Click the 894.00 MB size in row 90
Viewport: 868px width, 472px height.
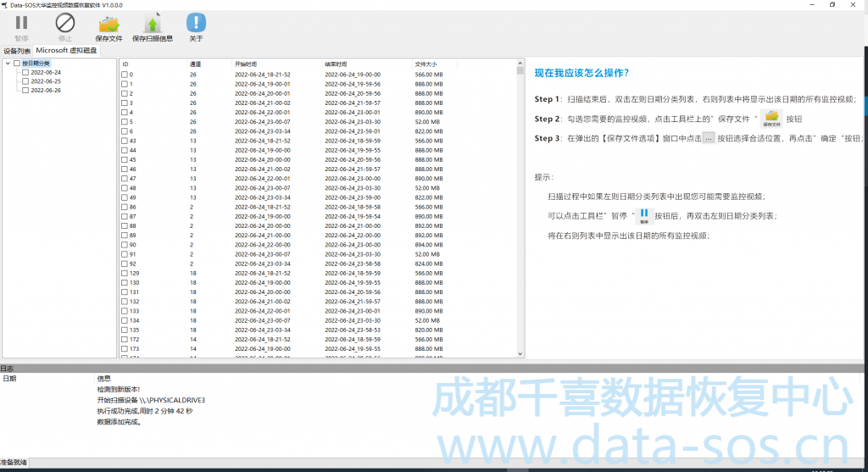[x=428, y=245]
